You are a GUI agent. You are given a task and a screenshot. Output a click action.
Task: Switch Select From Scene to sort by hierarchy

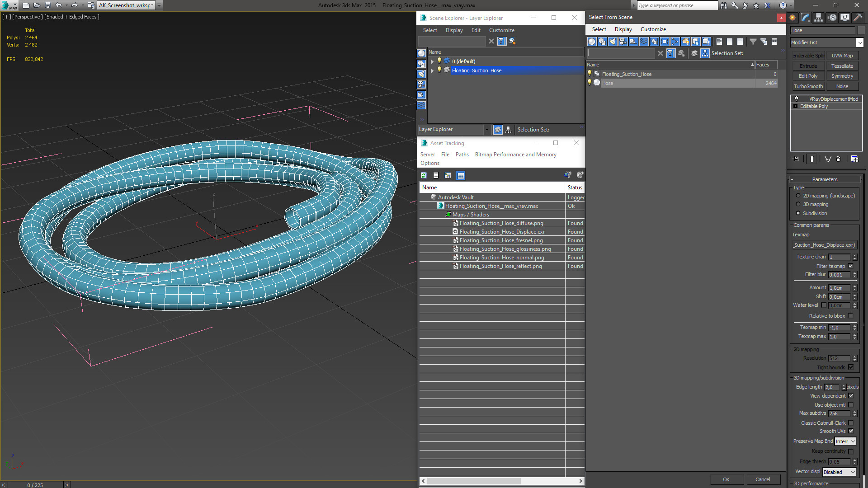[705, 53]
